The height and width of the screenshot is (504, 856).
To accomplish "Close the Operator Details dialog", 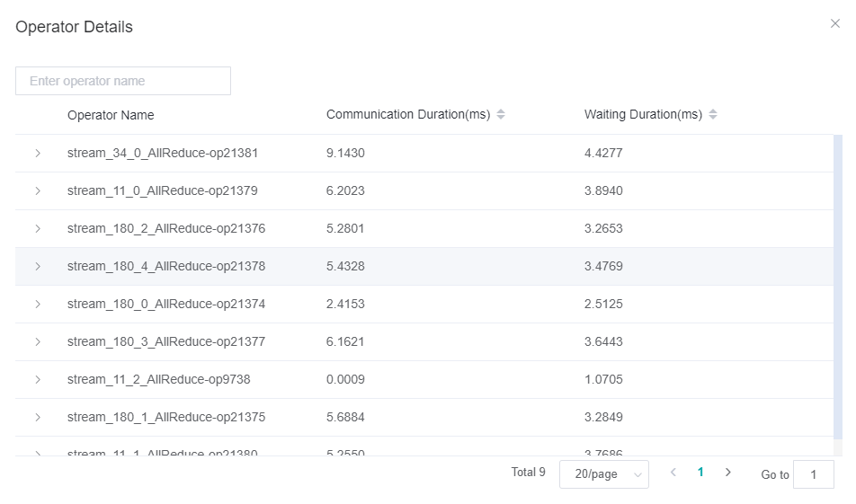I will pos(834,24).
